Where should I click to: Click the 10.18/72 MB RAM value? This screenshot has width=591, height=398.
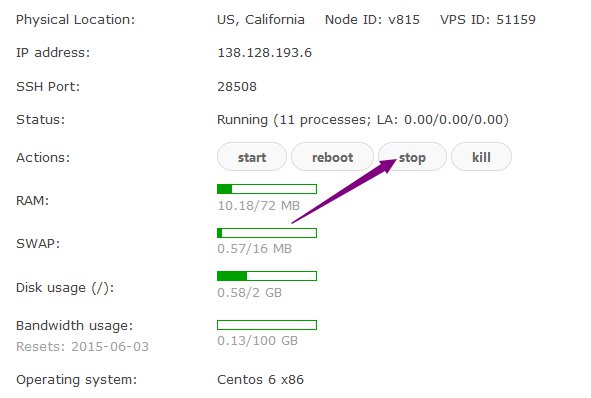[259, 206]
